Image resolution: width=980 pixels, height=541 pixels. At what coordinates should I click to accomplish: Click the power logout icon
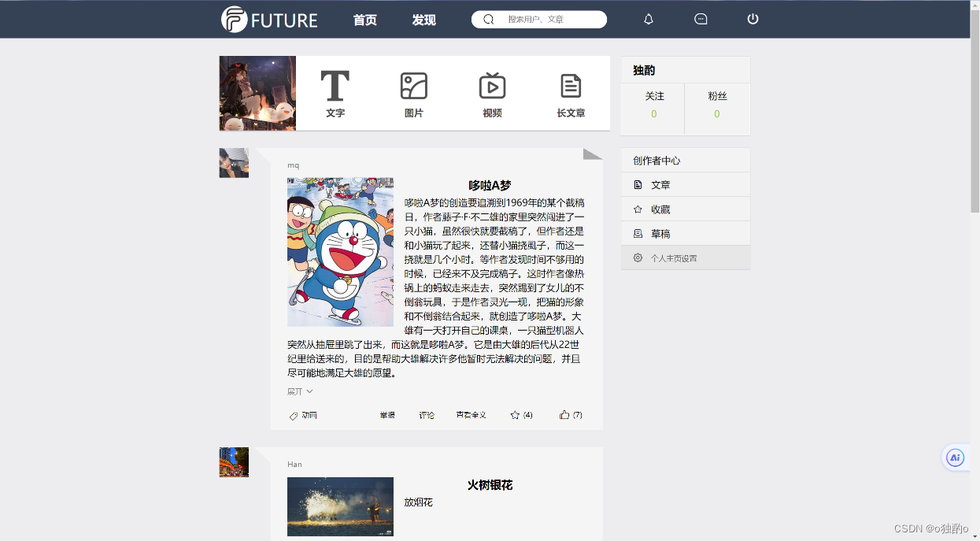(753, 20)
